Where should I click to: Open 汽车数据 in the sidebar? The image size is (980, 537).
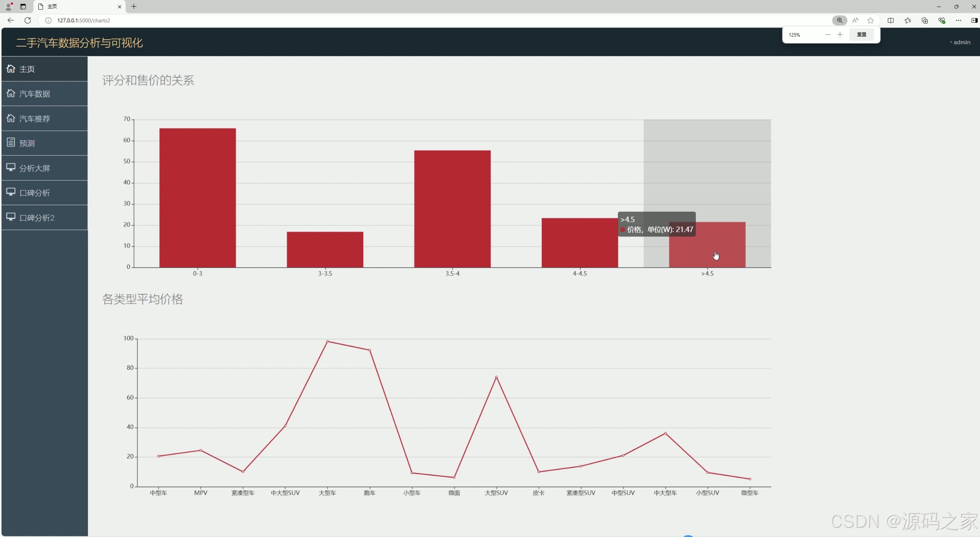[35, 94]
